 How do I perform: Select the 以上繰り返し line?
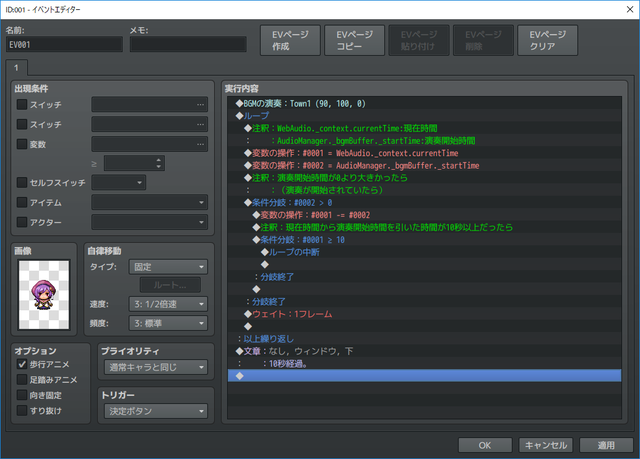tap(424, 339)
